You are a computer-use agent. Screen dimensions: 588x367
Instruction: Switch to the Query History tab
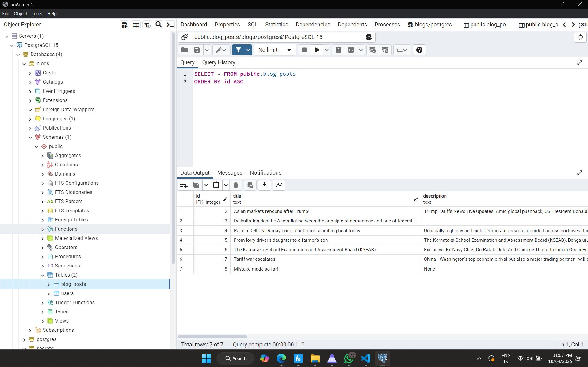click(x=219, y=62)
